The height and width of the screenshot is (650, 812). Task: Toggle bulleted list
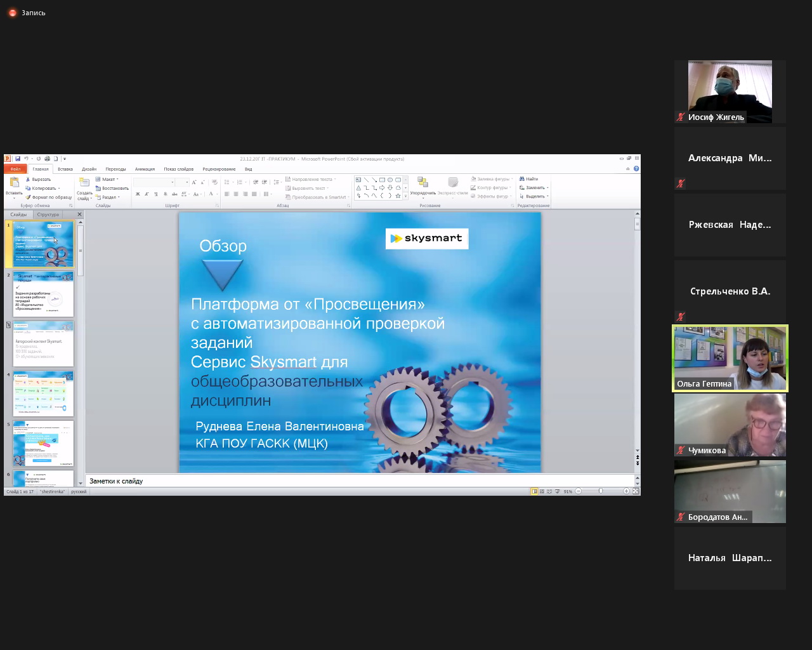[228, 182]
